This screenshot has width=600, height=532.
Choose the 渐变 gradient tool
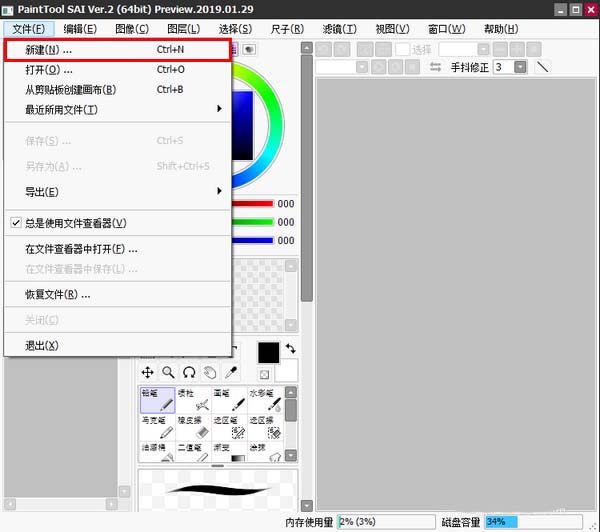click(x=229, y=452)
